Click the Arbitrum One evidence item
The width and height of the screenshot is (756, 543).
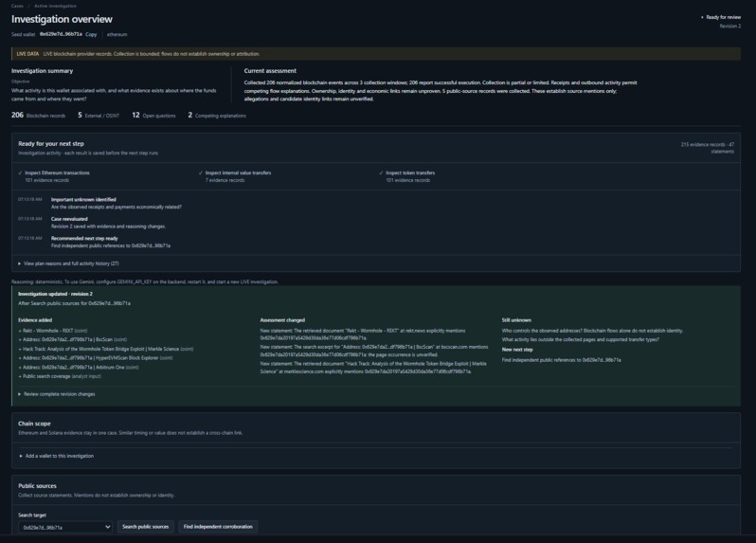79,367
